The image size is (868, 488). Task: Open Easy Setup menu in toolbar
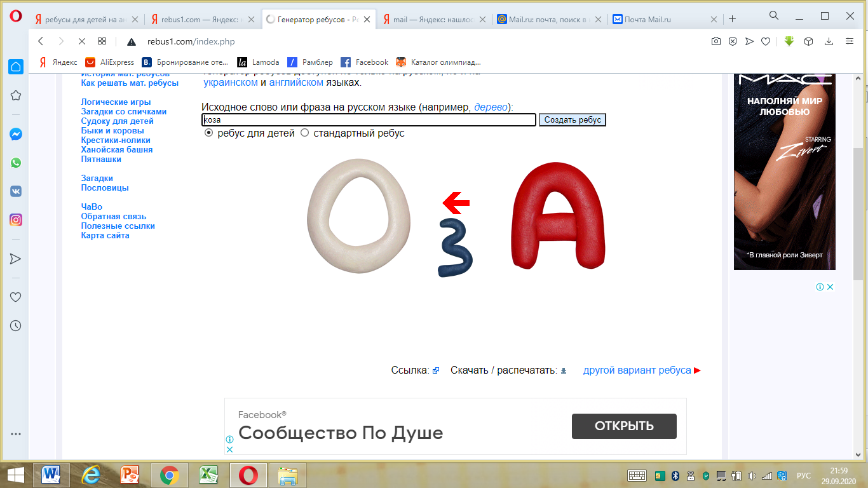849,41
